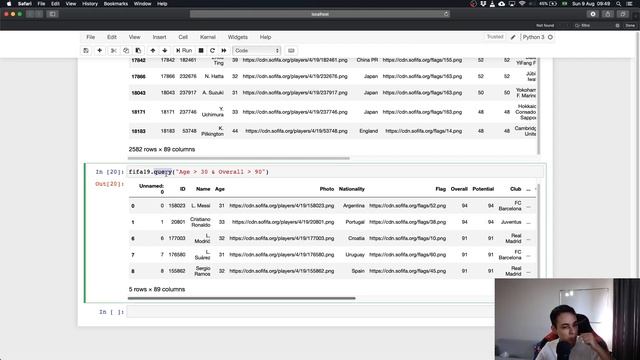
Task: Open Safari downloads icon
Action: (593, 14)
